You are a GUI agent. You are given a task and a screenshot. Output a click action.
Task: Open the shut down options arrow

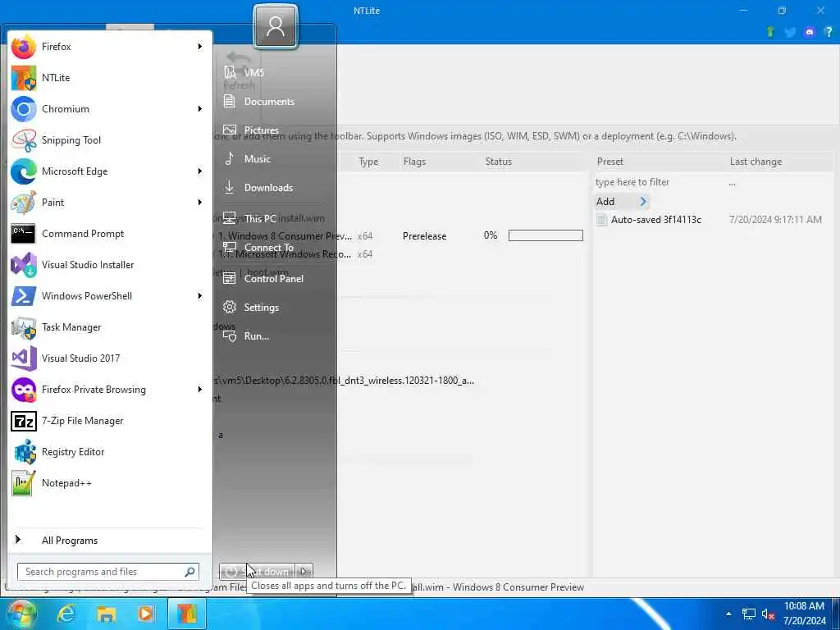304,572
